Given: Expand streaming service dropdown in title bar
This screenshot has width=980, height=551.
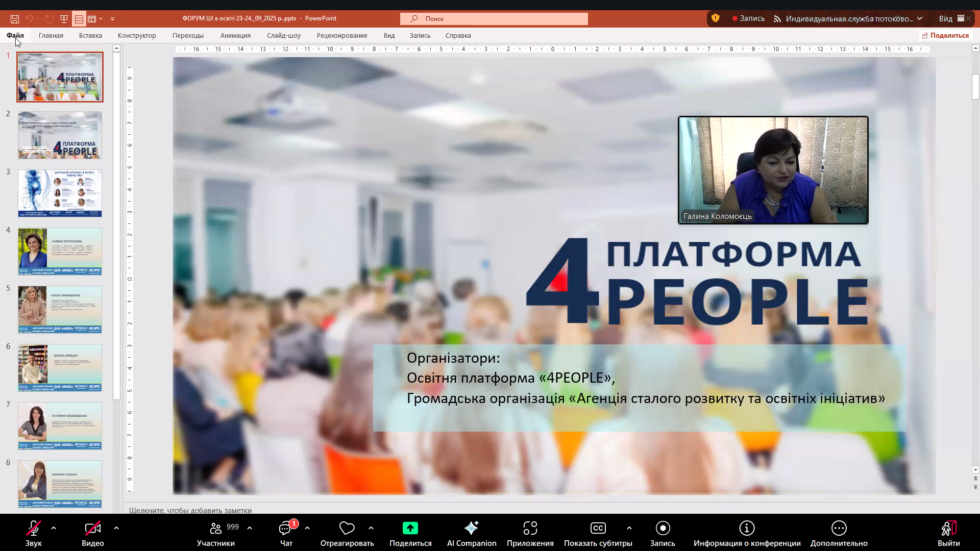Looking at the screenshot, I should click(x=920, y=18).
